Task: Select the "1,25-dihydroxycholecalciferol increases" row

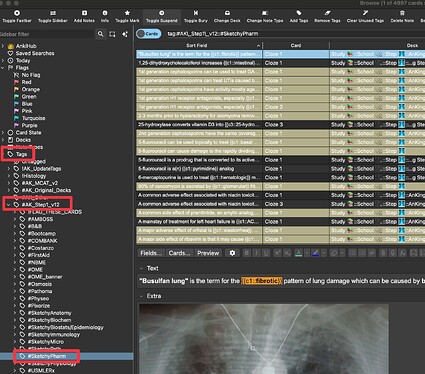Action: [x=280, y=63]
